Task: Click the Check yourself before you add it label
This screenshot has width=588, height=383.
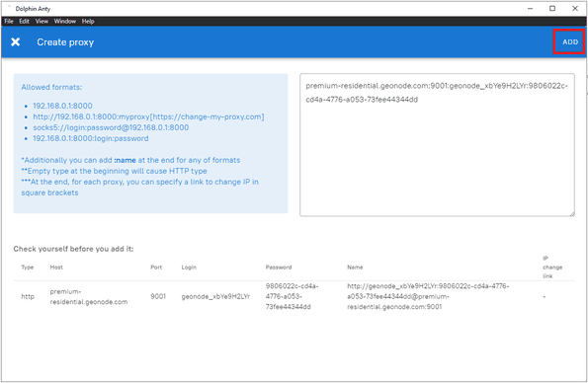Action: [x=73, y=249]
